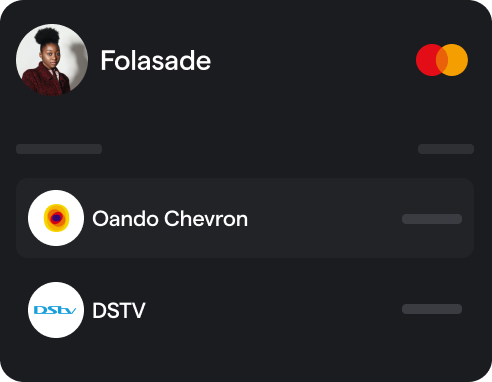Click the yellow circle of Mastercard logo
Screen dimensions: 492x382
pyautogui.click(x=458, y=60)
